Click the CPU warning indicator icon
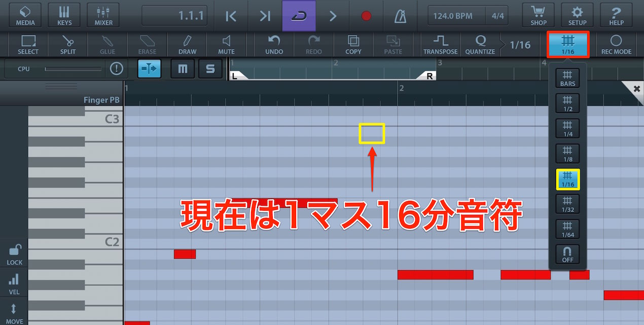 (x=117, y=68)
